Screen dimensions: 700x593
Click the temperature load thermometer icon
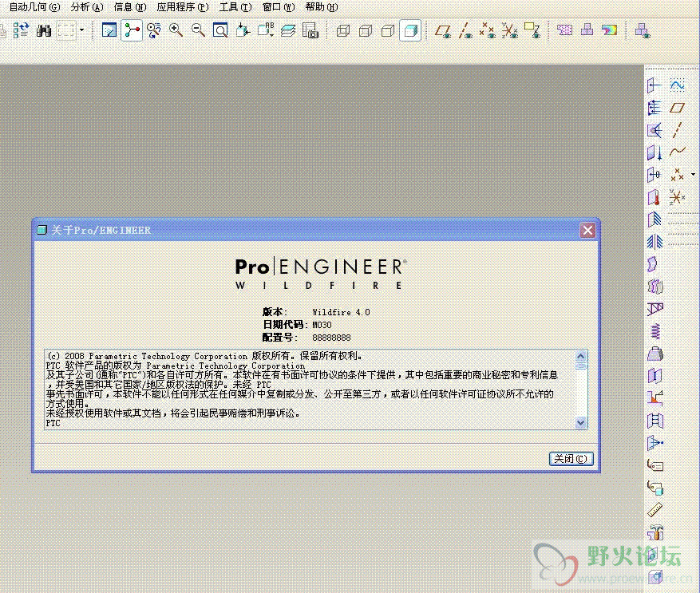[x=655, y=197]
